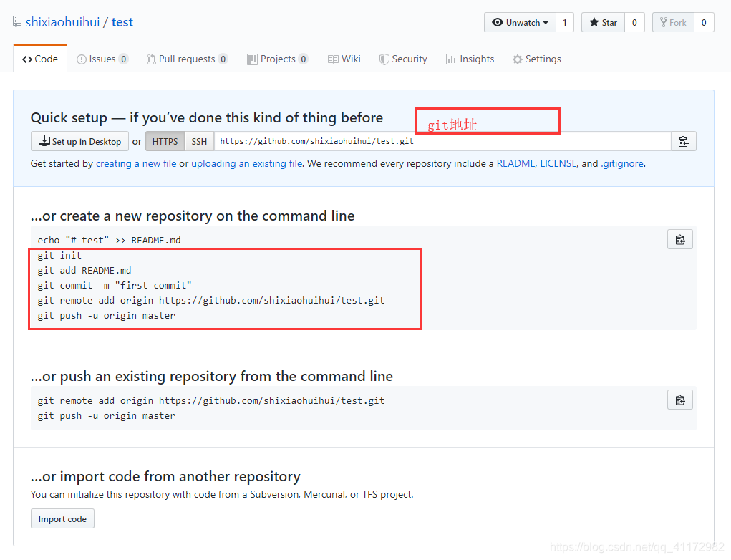The image size is (731, 560).
Task: Open the README link
Action: point(516,164)
